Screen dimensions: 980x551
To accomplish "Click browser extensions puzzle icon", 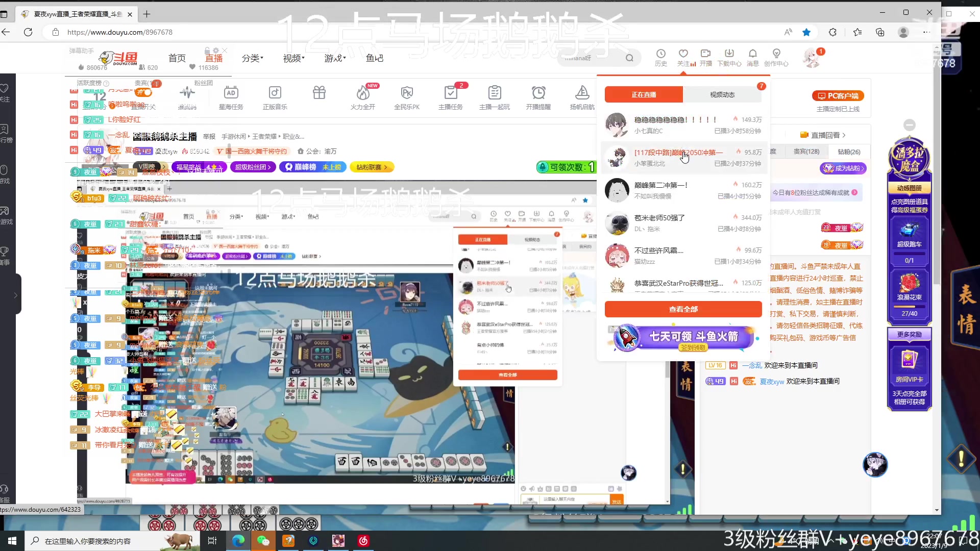I will pyautogui.click(x=832, y=32).
